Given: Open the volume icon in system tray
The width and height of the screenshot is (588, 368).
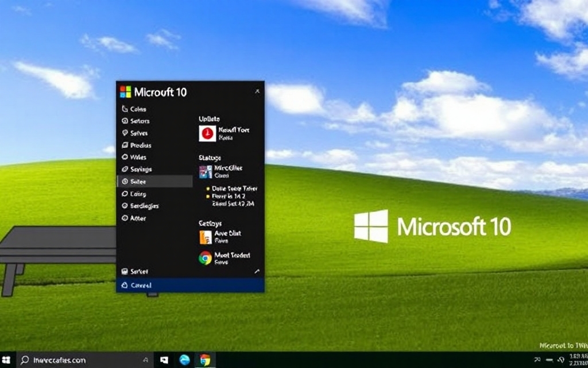Looking at the screenshot, I should pyautogui.click(x=561, y=360).
